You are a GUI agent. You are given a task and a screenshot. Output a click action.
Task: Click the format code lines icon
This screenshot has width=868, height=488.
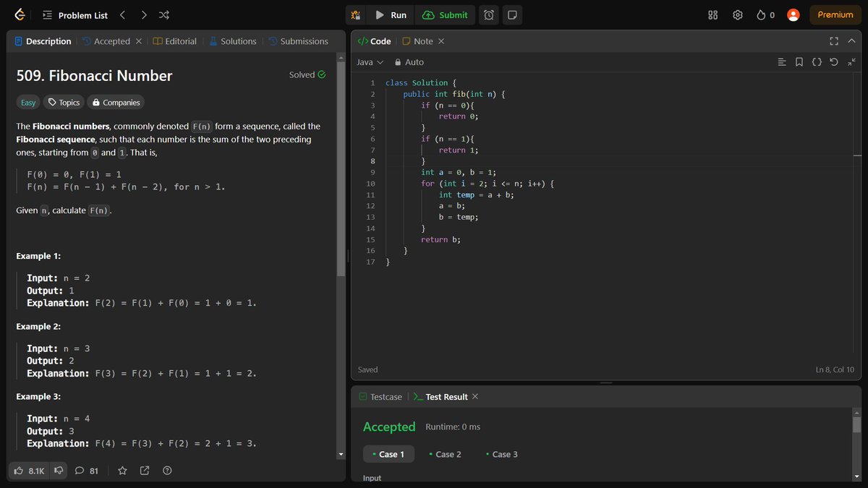click(x=782, y=62)
